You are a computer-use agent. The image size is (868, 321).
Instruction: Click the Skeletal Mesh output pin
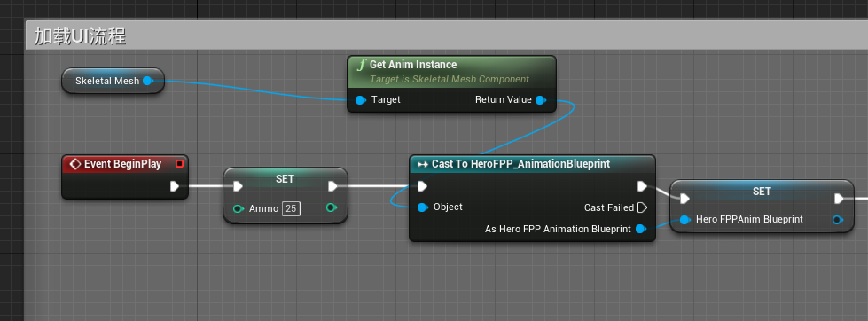147,81
